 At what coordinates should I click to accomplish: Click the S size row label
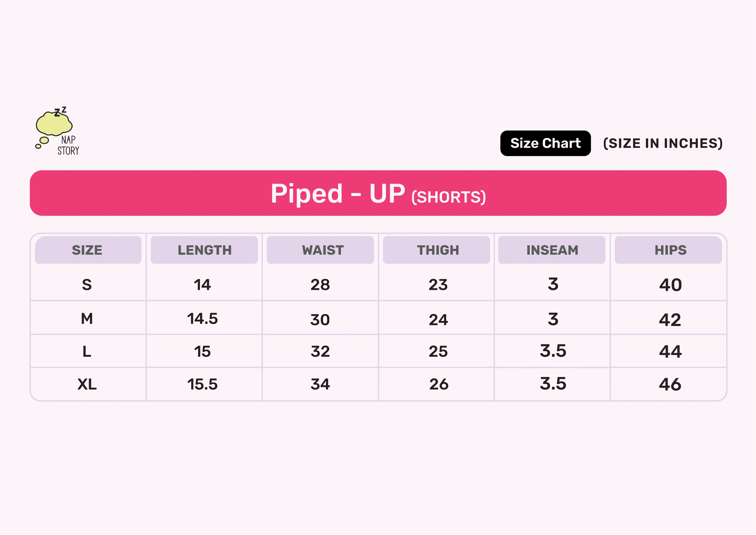click(x=87, y=285)
